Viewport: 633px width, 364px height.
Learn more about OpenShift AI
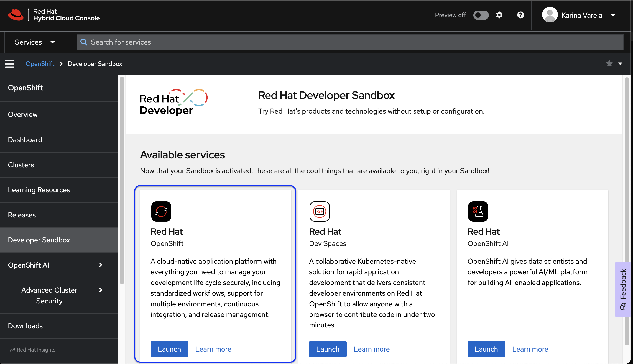click(530, 349)
